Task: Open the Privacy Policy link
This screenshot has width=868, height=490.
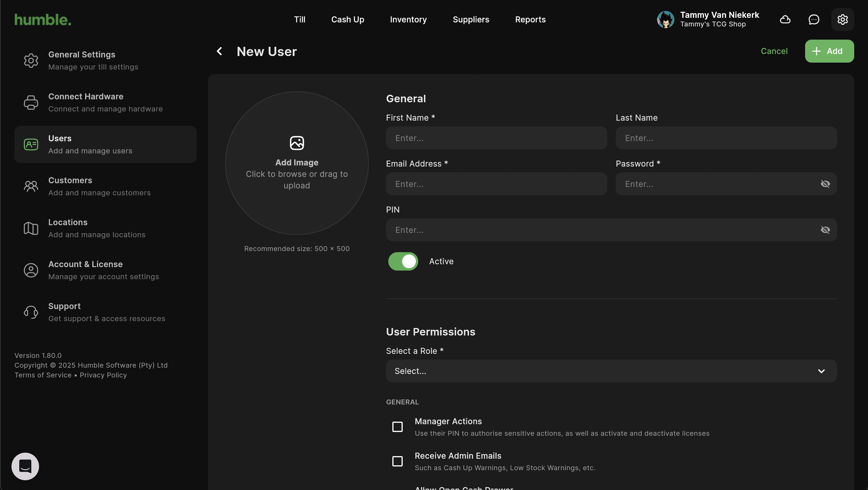Action: click(103, 375)
